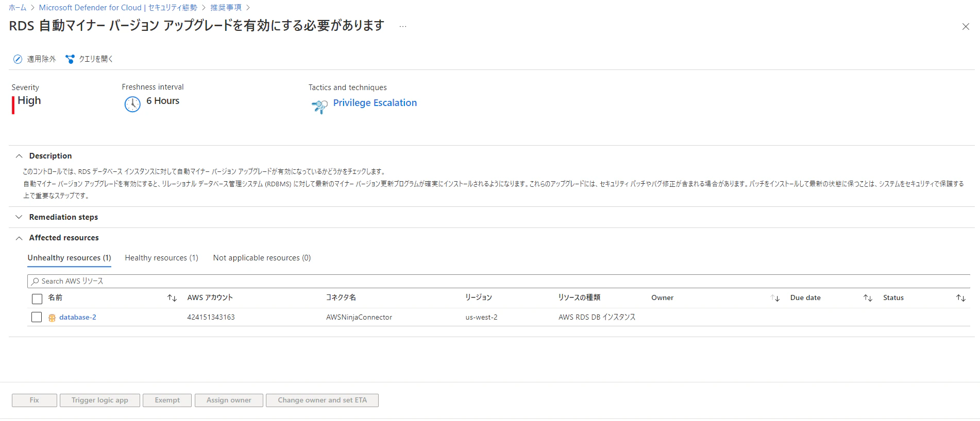Click the Freshness interval clock icon
Viewport: 980px width, 421px height.
click(132, 104)
